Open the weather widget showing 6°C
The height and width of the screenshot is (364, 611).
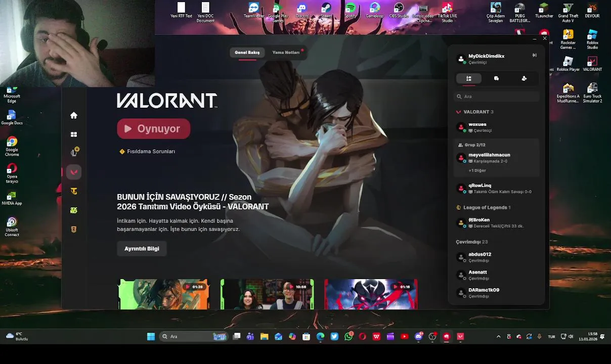point(16,337)
